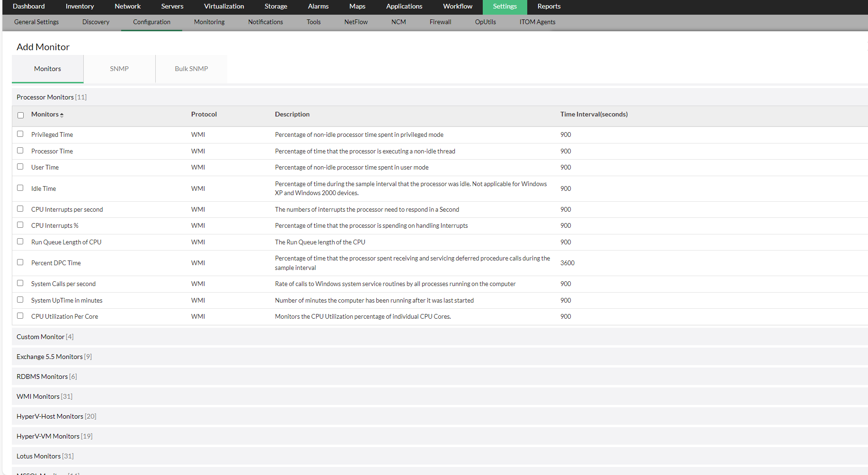Check the Processor Time monitor

pyautogui.click(x=20, y=150)
